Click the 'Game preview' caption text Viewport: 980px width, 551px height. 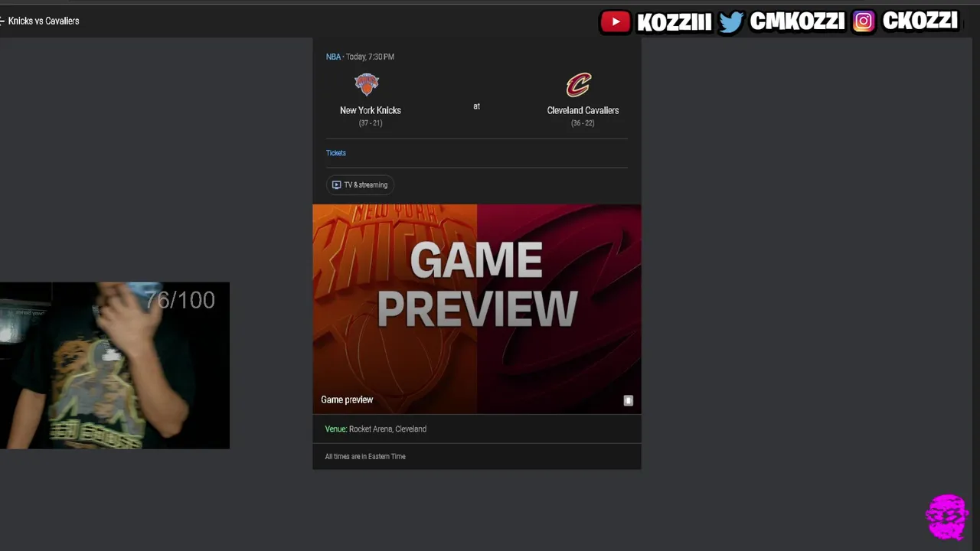[x=347, y=399]
